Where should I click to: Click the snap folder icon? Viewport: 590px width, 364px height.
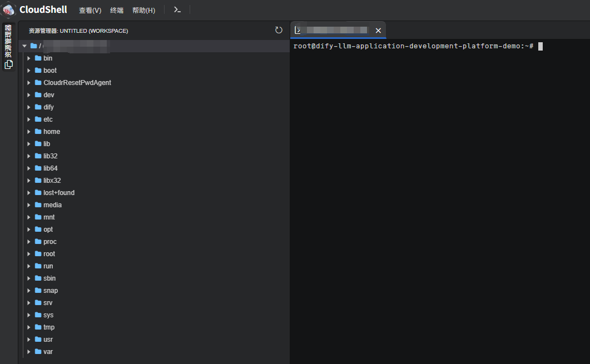point(38,290)
